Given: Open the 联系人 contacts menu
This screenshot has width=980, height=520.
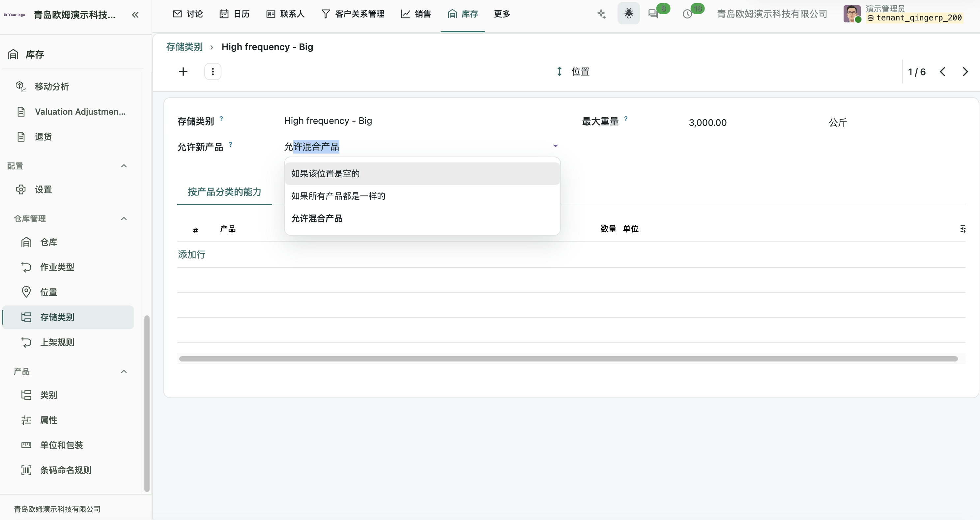Looking at the screenshot, I should [286, 14].
